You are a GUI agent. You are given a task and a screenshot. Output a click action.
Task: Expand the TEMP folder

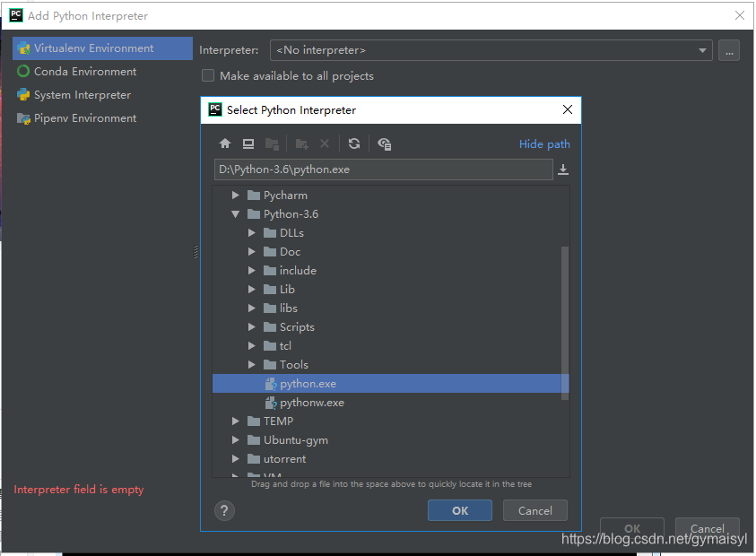(x=235, y=421)
